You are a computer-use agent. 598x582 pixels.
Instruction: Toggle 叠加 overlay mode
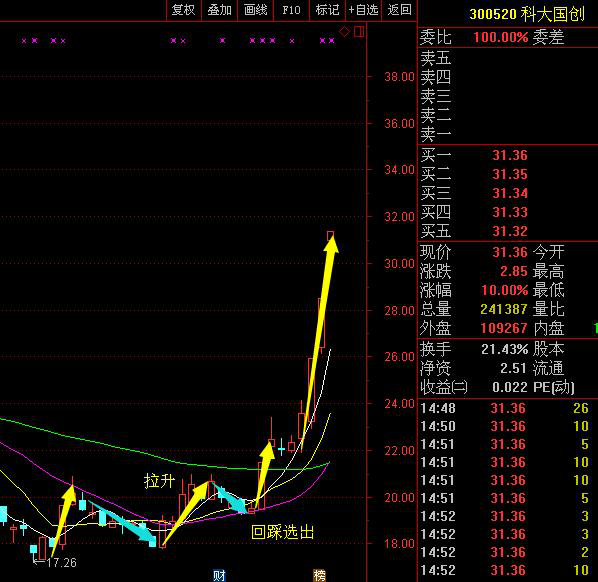(219, 10)
